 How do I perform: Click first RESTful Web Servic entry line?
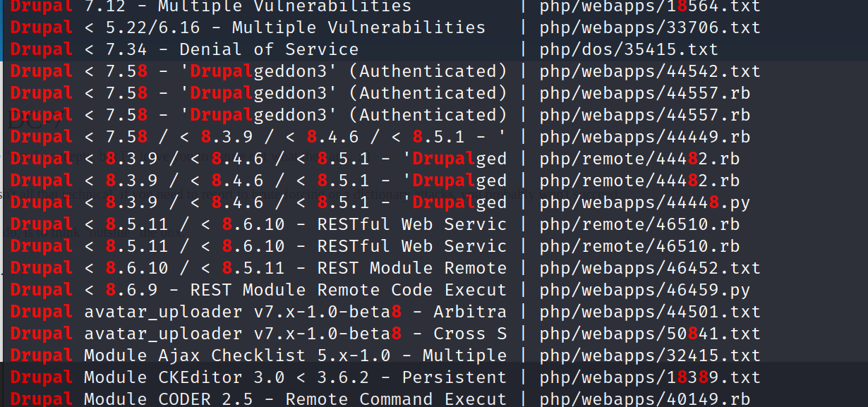pos(259,224)
